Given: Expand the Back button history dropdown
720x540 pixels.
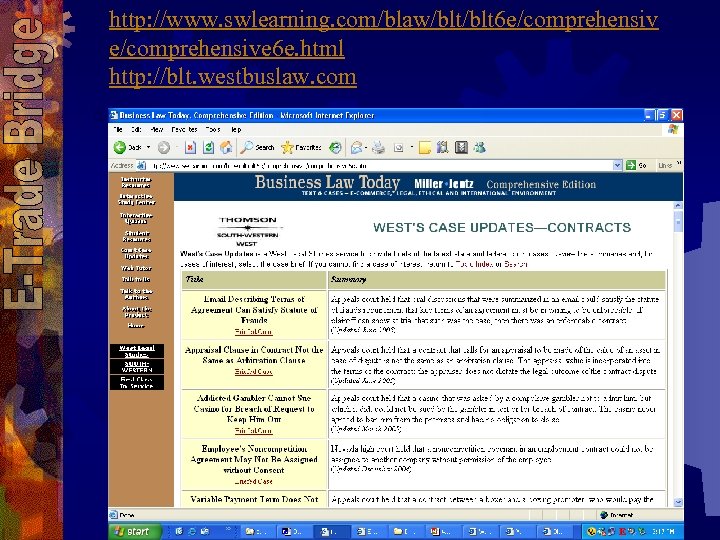Looking at the screenshot, I should [148, 147].
